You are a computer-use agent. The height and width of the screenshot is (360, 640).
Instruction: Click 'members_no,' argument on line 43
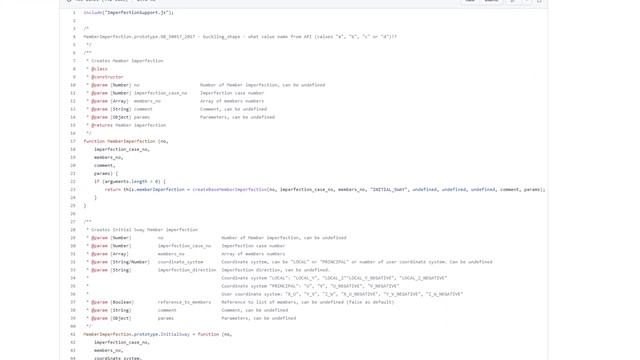[109, 351]
